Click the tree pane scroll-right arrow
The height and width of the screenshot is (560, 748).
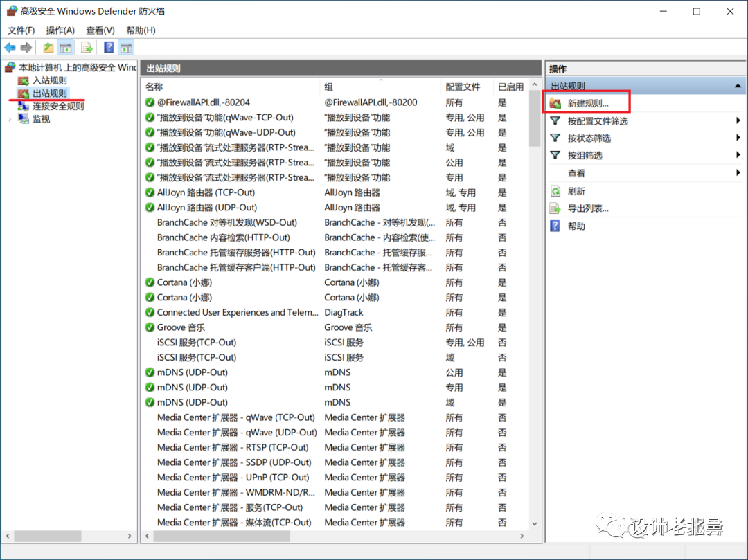coord(130,536)
